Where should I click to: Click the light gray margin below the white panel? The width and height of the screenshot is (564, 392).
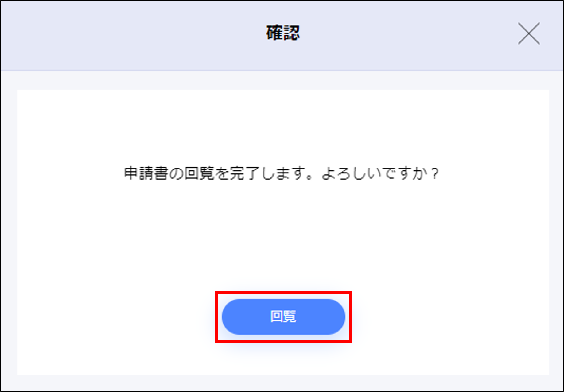point(282,382)
